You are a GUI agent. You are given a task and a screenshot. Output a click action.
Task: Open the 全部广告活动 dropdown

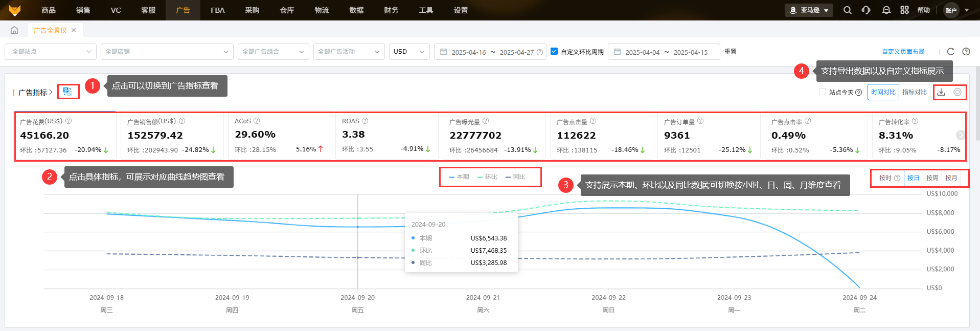349,52
